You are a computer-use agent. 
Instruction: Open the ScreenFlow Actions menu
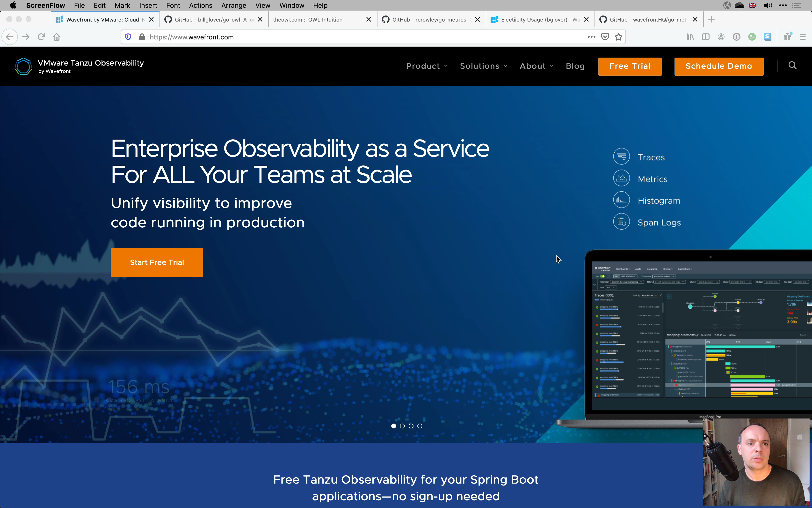click(x=200, y=5)
